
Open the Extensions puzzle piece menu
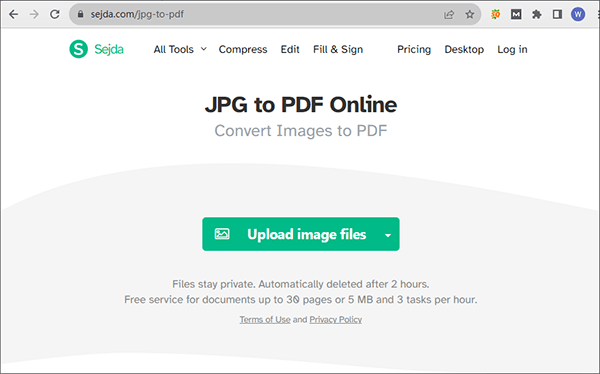click(537, 15)
